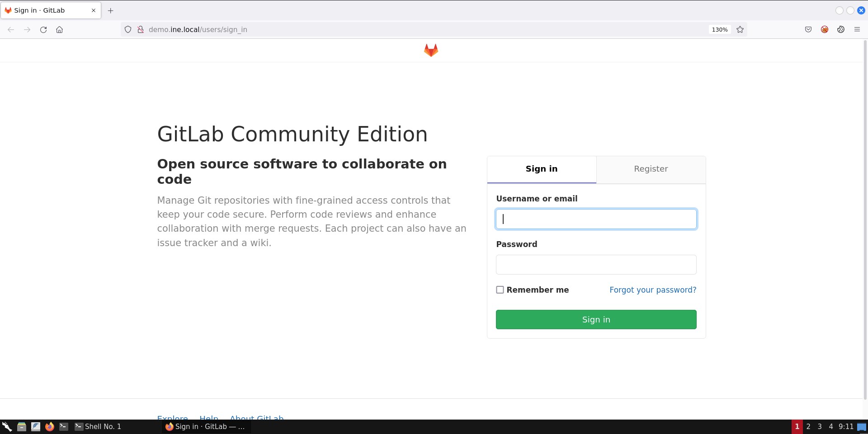Reset the 130% zoom level indicator
The image size is (868, 434).
[x=720, y=30]
